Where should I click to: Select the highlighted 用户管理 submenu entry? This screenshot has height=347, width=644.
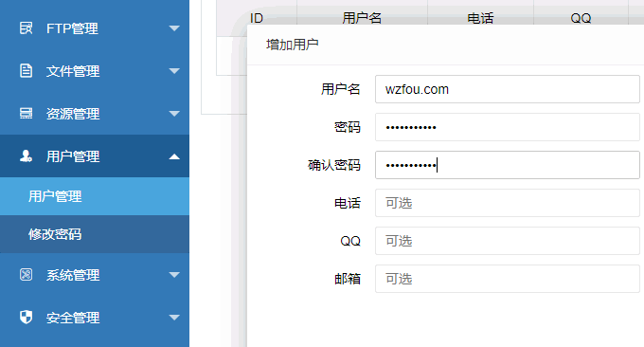pyautogui.click(x=95, y=196)
